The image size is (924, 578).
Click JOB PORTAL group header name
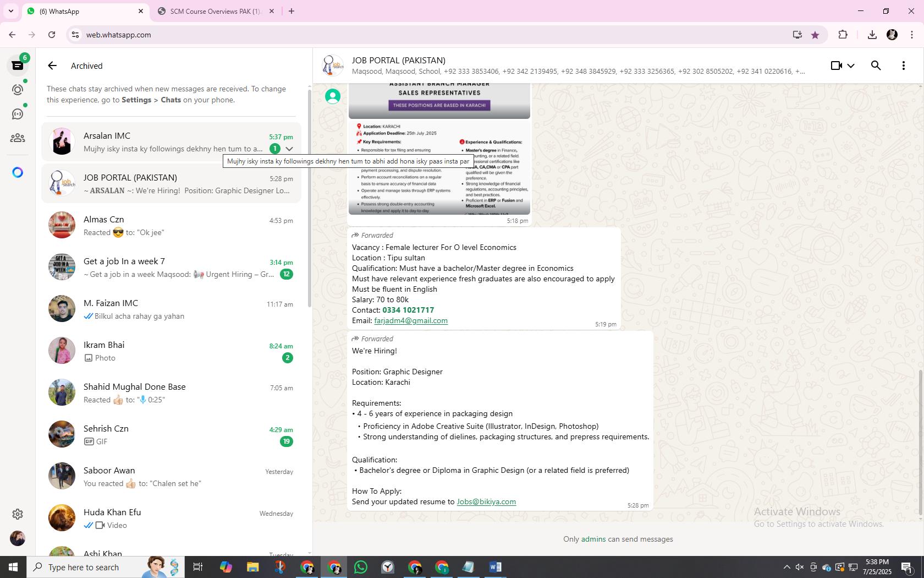399,60
